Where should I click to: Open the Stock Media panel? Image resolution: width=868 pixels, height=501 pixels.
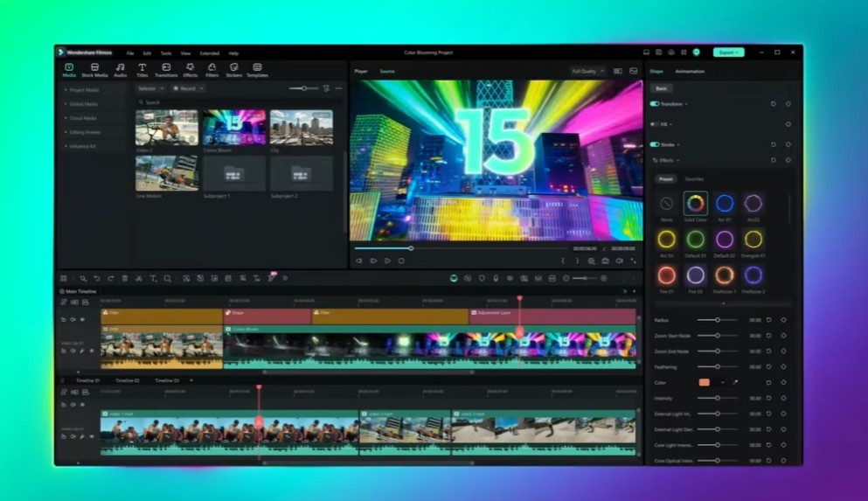(x=94, y=70)
